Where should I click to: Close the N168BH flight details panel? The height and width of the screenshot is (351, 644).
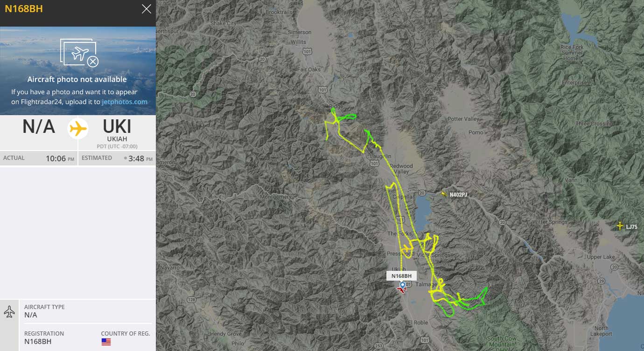pos(147,9)
